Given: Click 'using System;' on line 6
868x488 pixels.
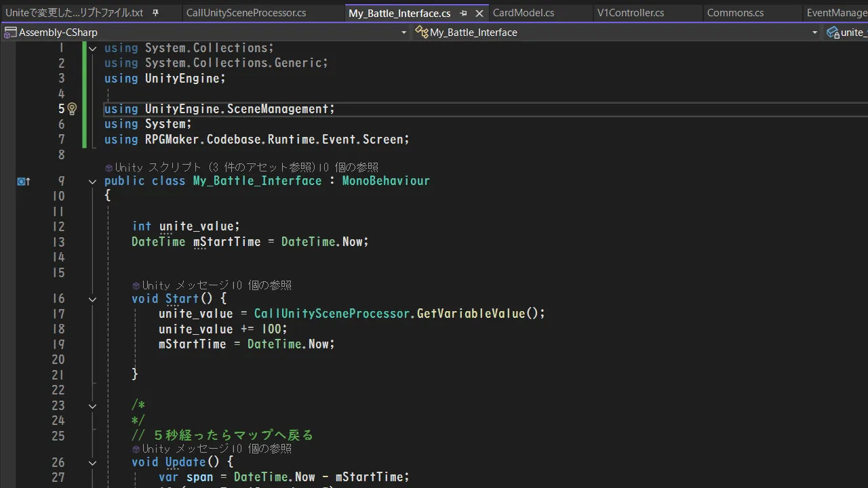Looking at the screenshot, I should click(x=148, y=124).
